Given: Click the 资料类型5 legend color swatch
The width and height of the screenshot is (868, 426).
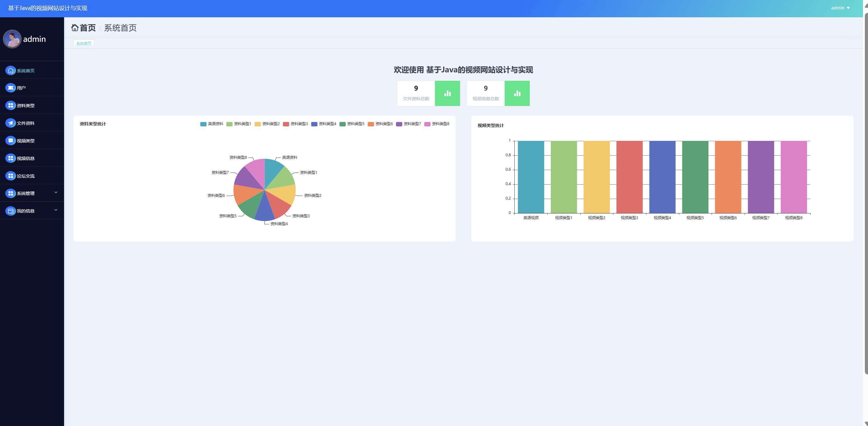Looking at the screenshot, I should tap(342, 124).
